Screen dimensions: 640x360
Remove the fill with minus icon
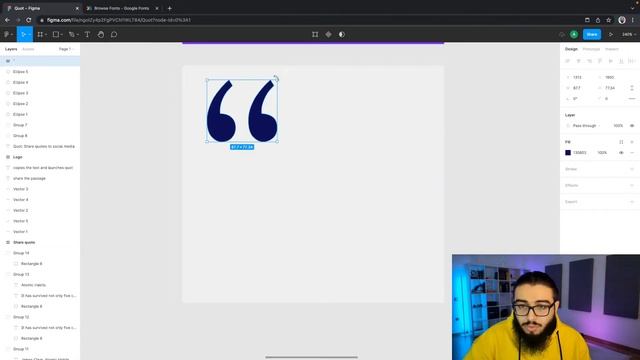coord(632,153)
